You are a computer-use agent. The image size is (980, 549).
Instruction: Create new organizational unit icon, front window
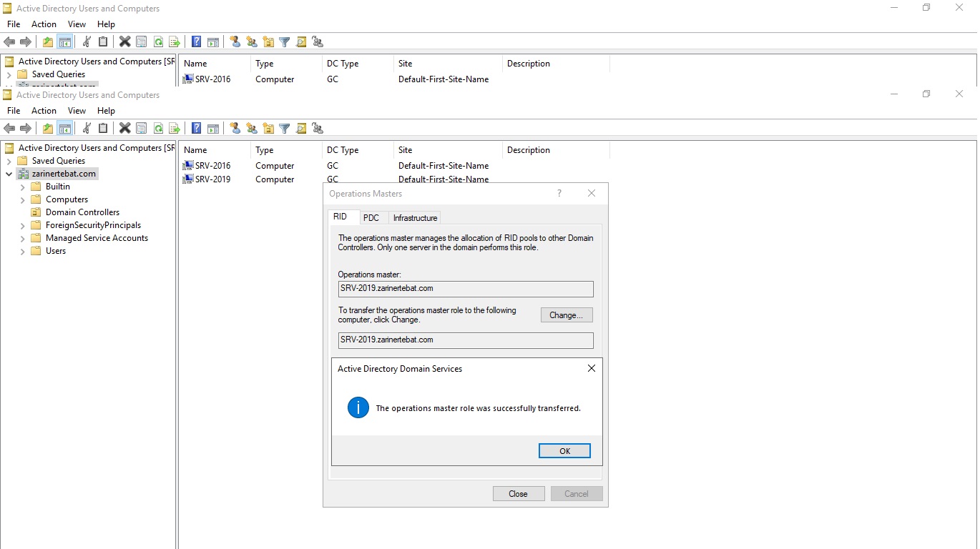coord(268,129)
